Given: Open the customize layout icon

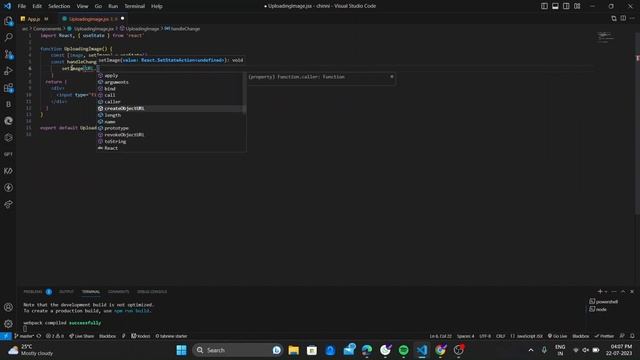Looking at the screenshot, I should click(577, 6).
